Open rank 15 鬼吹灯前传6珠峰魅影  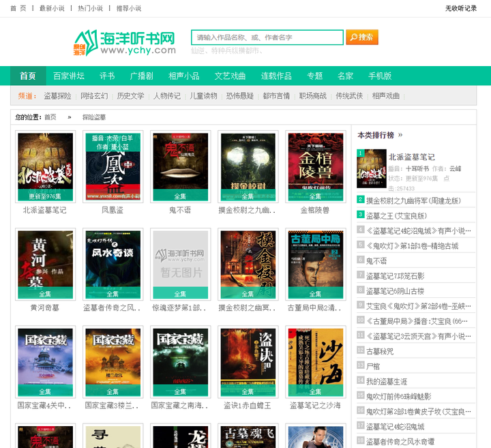pyautogui.click(x=399, y=396)
